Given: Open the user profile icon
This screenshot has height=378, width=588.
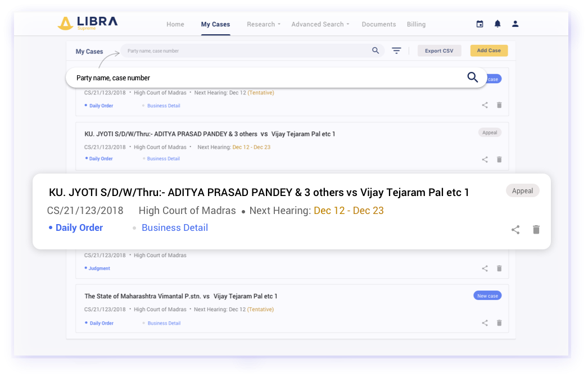Looking at the screenshot, I should pyautogui.click(x=515, y=24).
